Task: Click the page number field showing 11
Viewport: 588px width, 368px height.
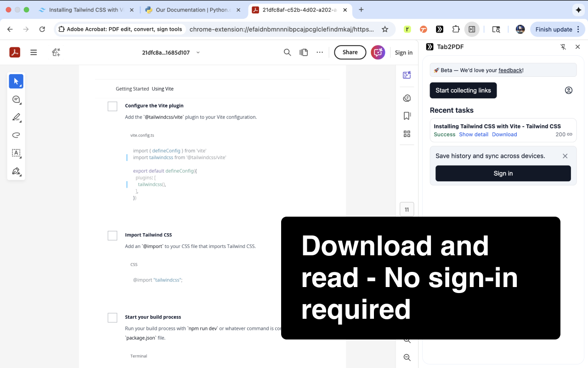Action: 407,209
